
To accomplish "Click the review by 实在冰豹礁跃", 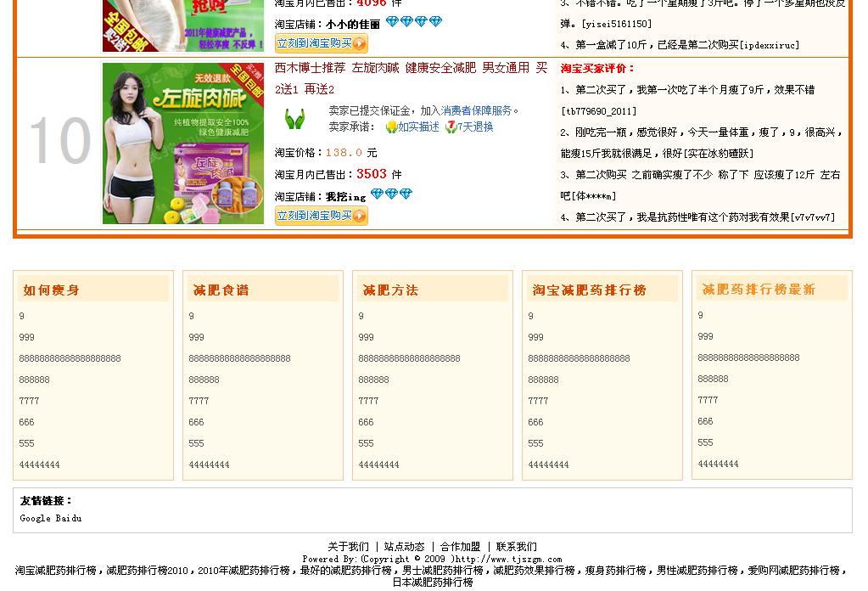I will [701, 143].
